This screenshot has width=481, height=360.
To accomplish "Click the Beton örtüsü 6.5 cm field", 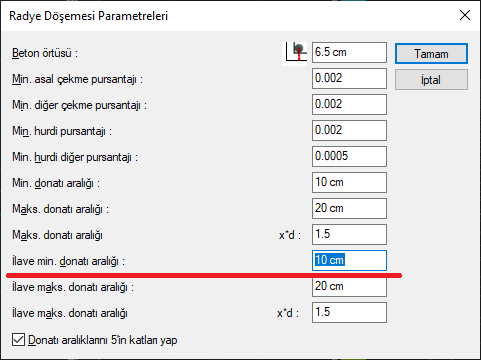I will 349,52.
